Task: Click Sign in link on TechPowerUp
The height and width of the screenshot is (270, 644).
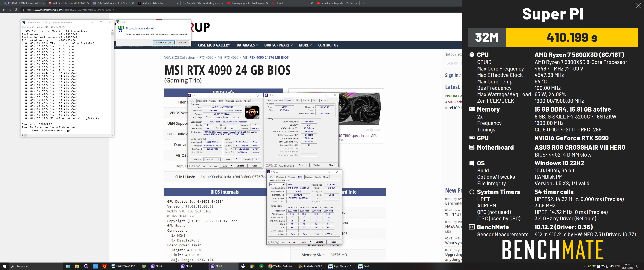Action: 452,75
